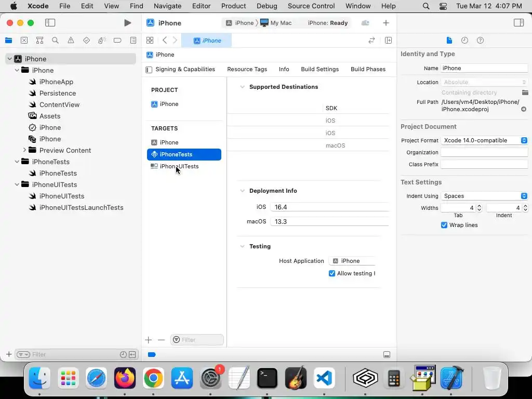The width and height of the screenshot is (532, 399).
Task: Expand the Preview Content folder
Action: [24, 150]
